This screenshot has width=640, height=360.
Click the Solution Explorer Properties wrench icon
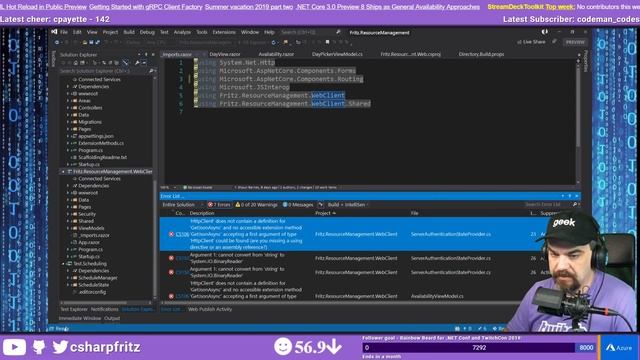pyautogui.click(x=137, y=63)
